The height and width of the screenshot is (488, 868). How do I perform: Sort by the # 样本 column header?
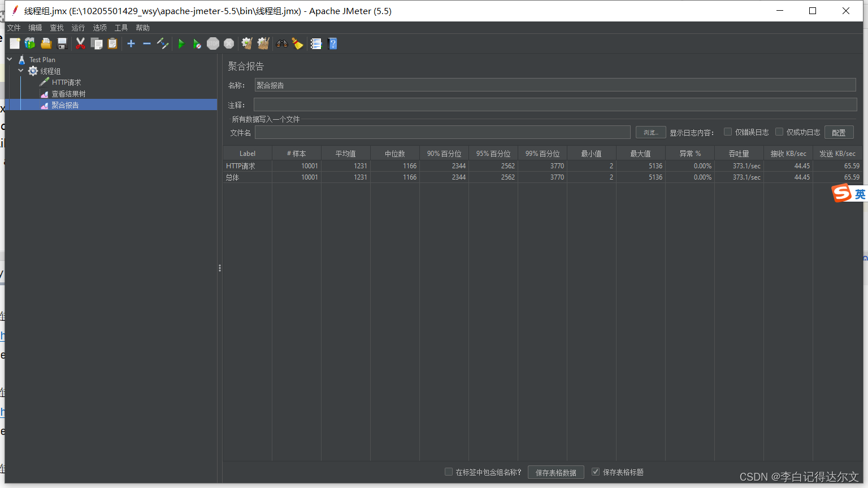[x=297, y=153]
